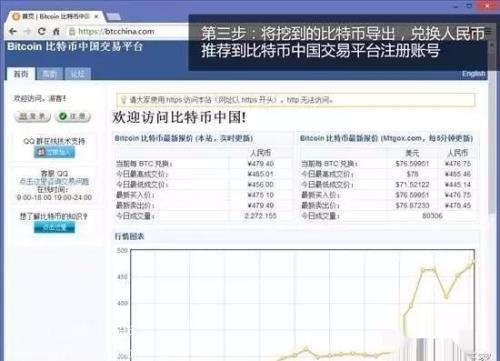Click the local daily high ¥485.01
Viewport: 500px width, 361px height.
tap(261, 174)
